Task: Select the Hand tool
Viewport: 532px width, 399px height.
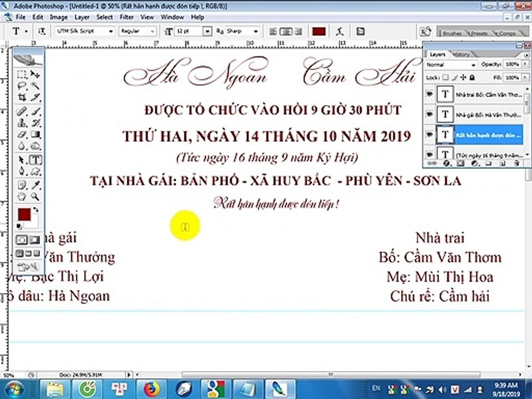Action: 22,196
